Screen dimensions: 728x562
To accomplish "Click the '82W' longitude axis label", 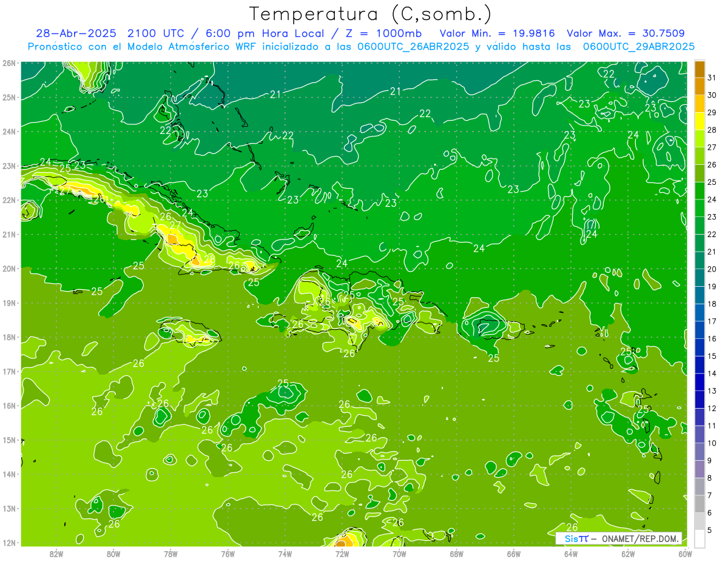I will click(56, 554).
